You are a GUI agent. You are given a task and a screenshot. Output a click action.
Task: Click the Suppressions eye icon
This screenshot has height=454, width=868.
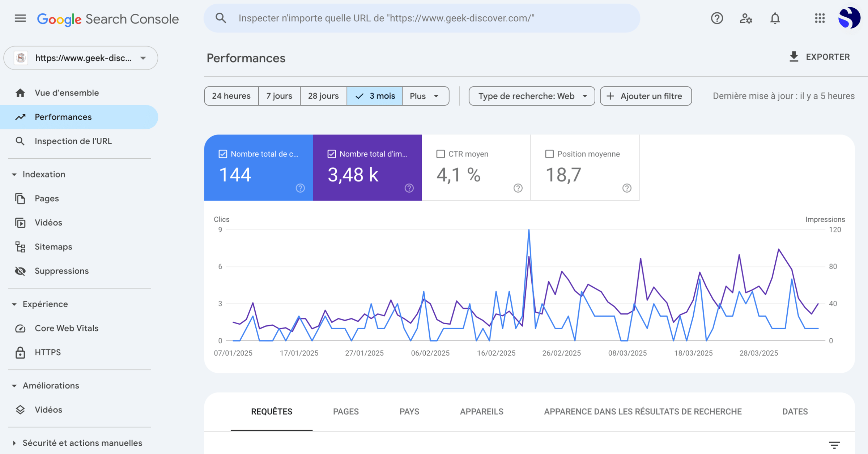(x=20, y=271)
